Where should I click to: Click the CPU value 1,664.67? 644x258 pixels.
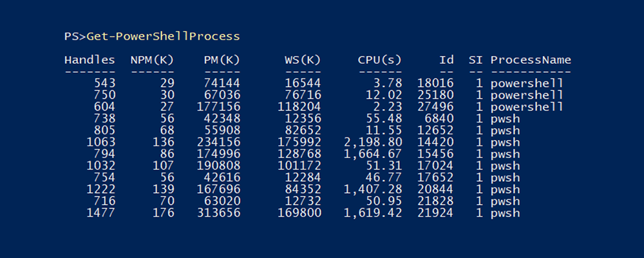(373, 154)
